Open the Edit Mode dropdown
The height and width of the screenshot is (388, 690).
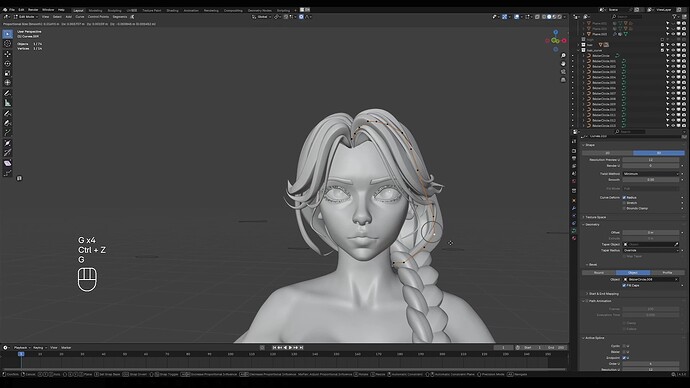(26, 17)
